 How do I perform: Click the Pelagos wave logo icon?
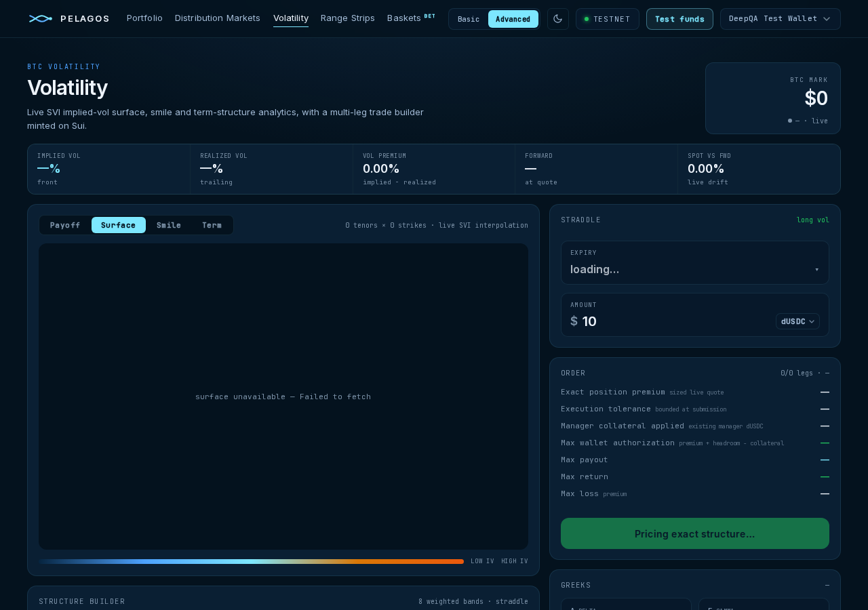pos(41,18)
